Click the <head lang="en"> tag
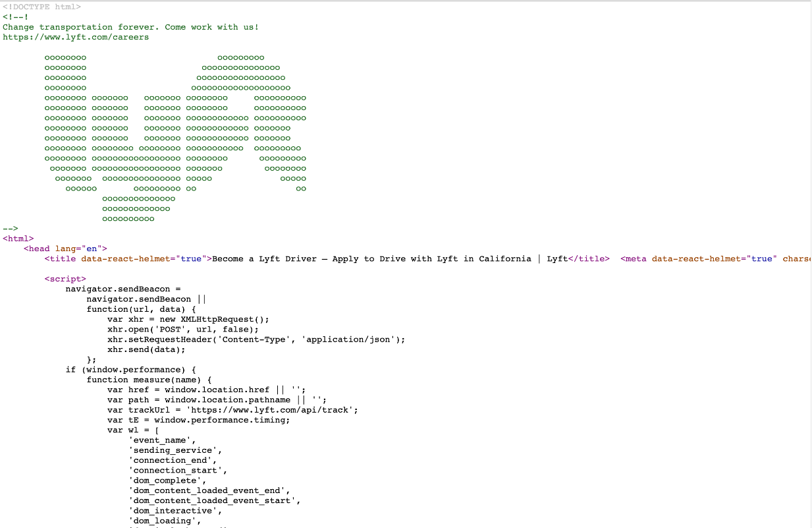Viewport: 812px width, 528px height. click(66, 249)
